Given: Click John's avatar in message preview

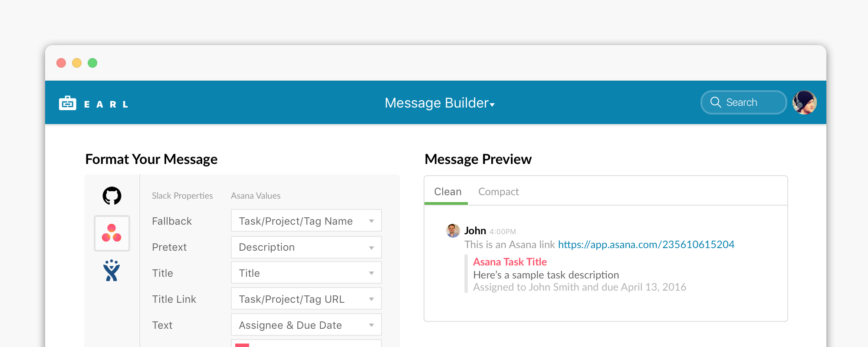Looking at the screenshot, I should [x=453, y=230].
